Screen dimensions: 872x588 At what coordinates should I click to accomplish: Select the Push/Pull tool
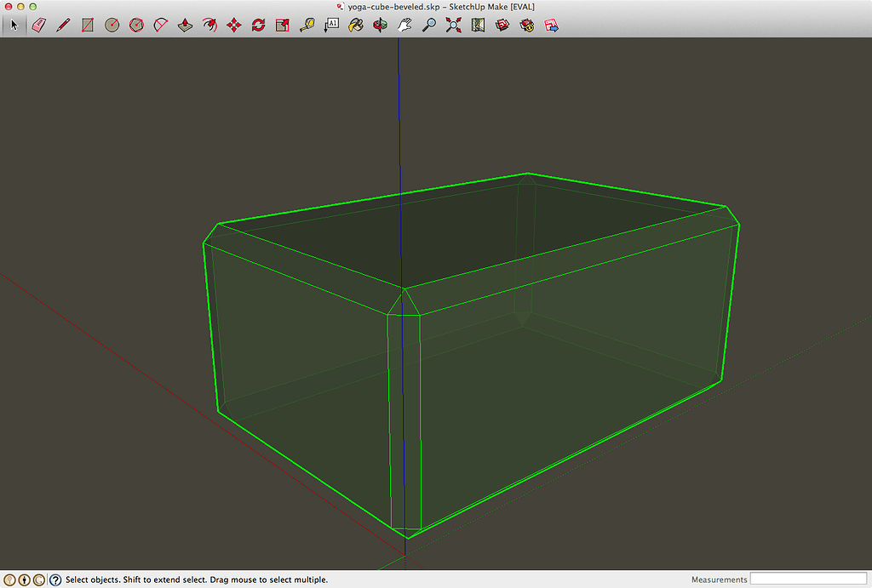tap(184, 25)
